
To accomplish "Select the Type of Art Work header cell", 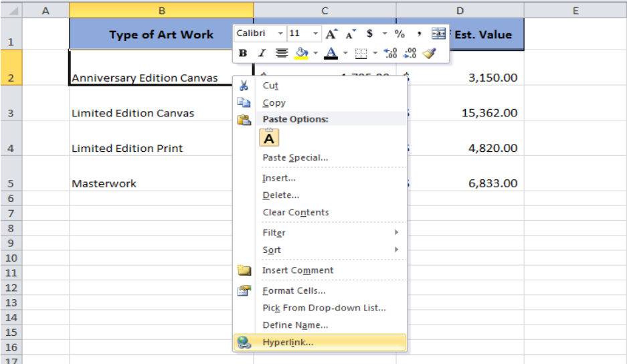I will (161, 34).
